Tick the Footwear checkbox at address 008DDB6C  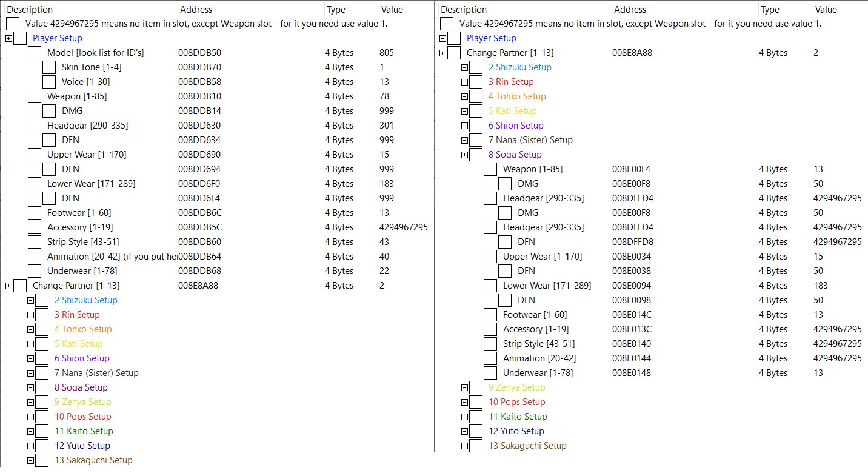[35, 213]
